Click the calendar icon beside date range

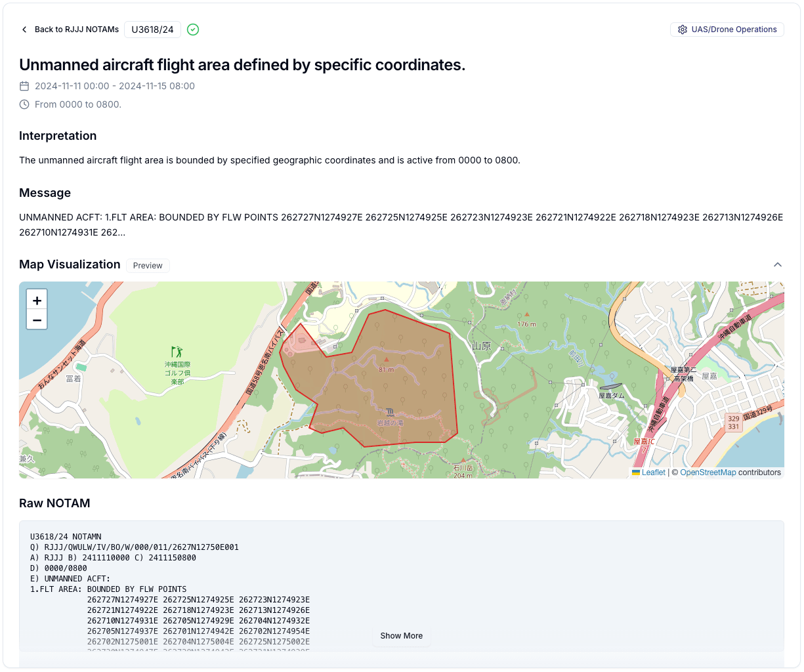pyautogui.click(x=24, y=86)
